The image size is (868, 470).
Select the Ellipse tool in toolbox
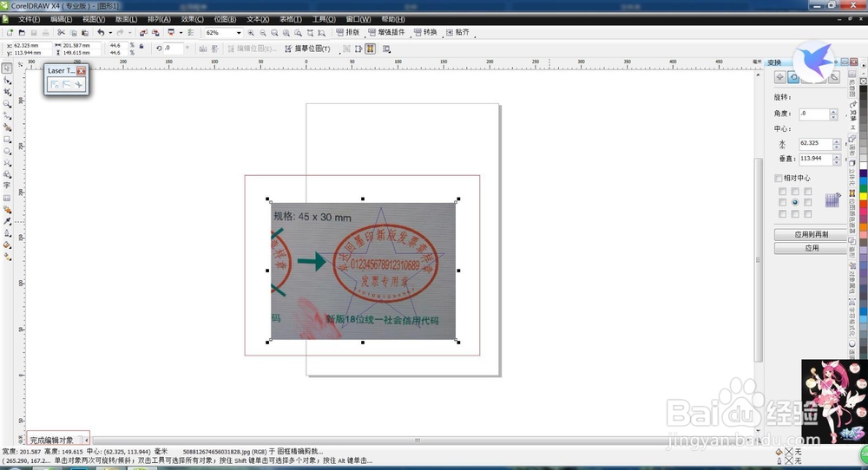(x=7, y=151)
